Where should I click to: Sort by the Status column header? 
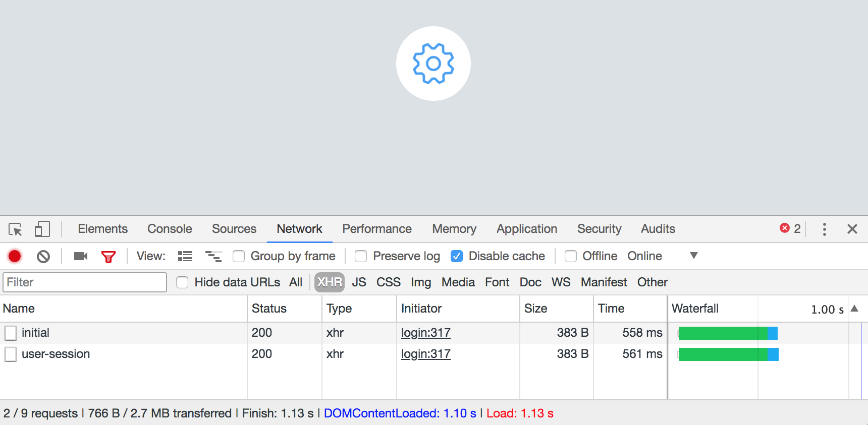click(x=285, y=309)
